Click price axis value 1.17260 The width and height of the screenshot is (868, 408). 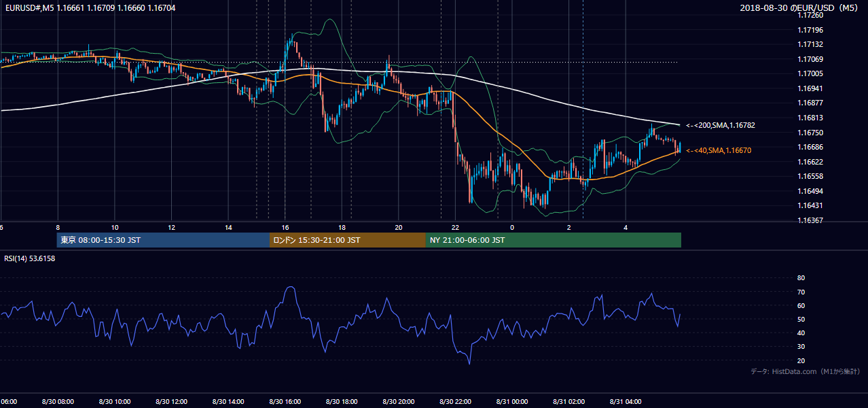[810, 15]
